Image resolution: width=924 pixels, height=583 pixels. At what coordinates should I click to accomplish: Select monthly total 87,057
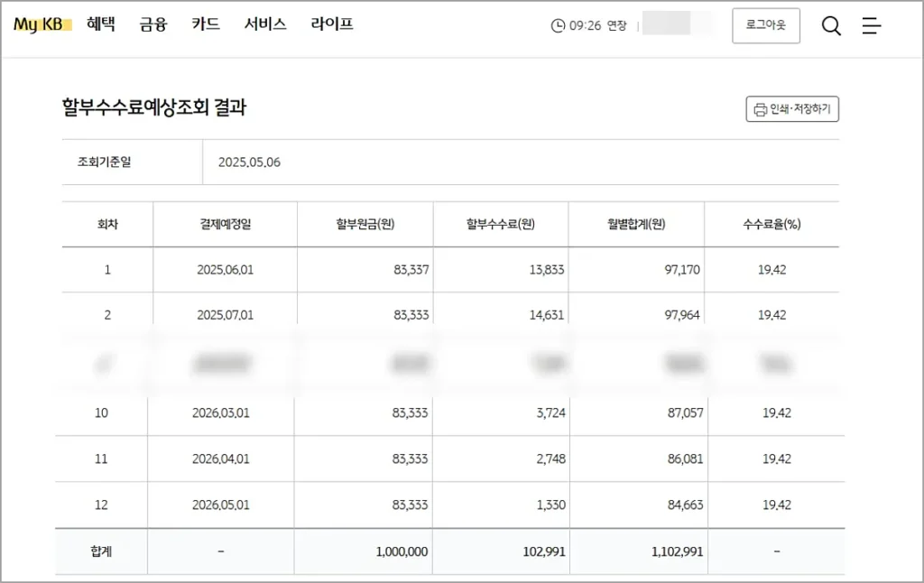pos(686,412)
